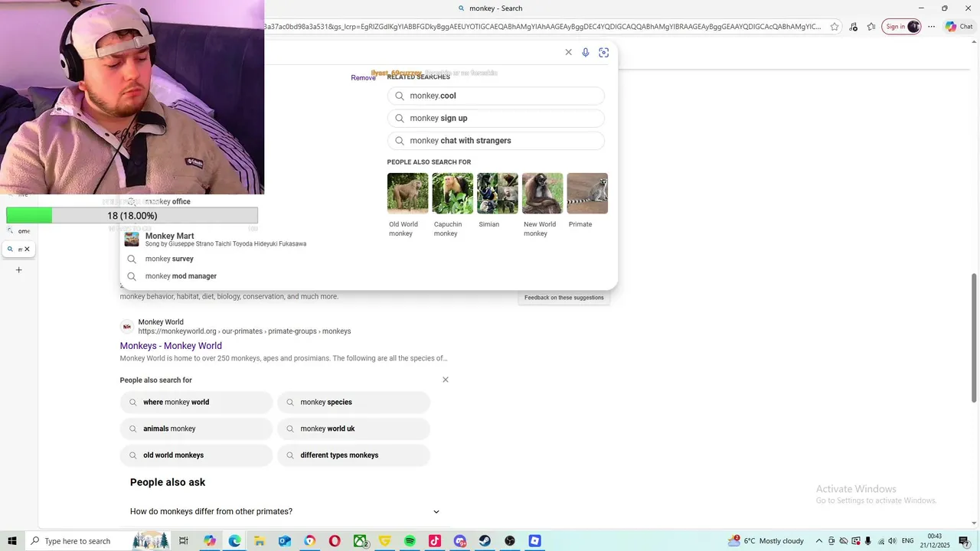Choose the monkey survey suggestion
This screenshot has height=551, width=980.
coord(169,259)
